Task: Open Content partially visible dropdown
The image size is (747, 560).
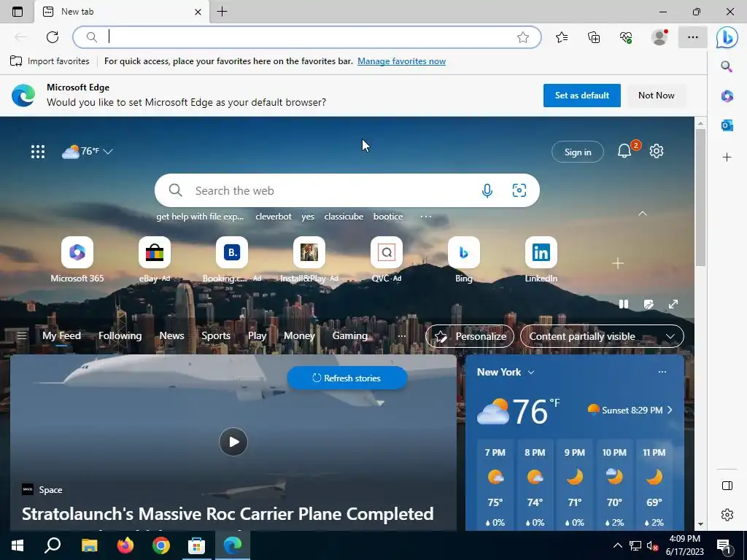Action: click(x=602, y=336)
